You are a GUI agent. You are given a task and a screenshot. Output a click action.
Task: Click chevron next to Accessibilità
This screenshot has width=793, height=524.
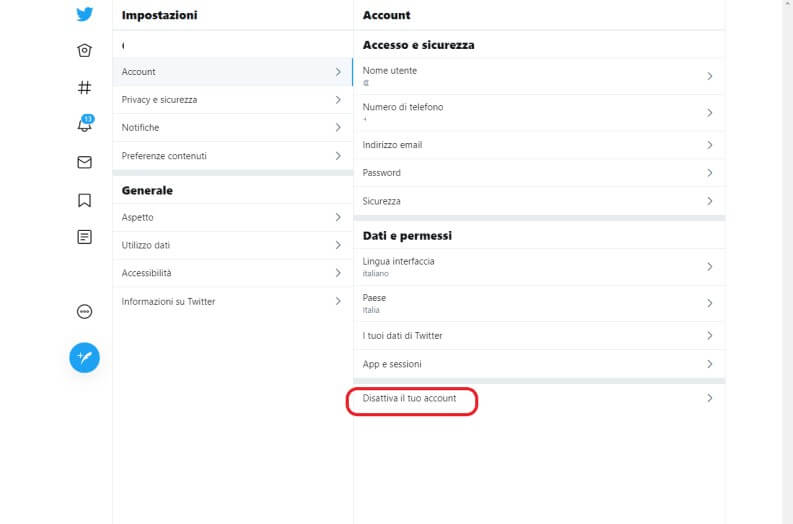click(x=338, y=273)
